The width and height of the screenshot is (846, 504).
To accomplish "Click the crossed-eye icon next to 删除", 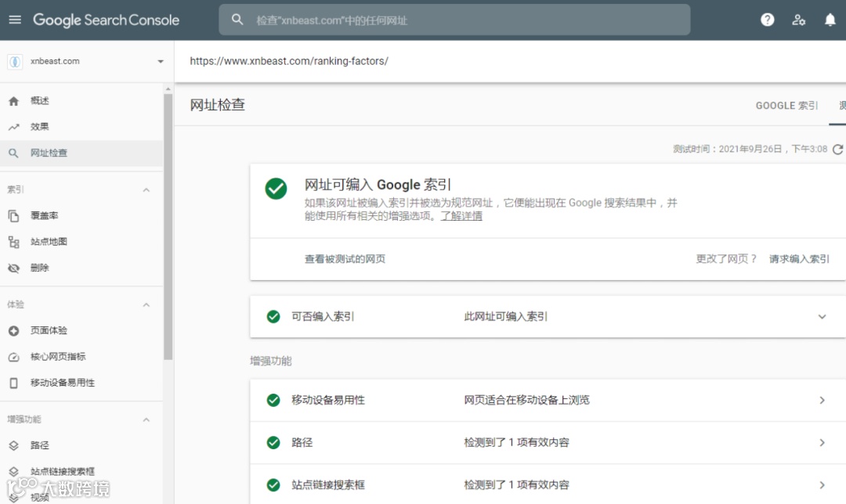I will (13, 268).
